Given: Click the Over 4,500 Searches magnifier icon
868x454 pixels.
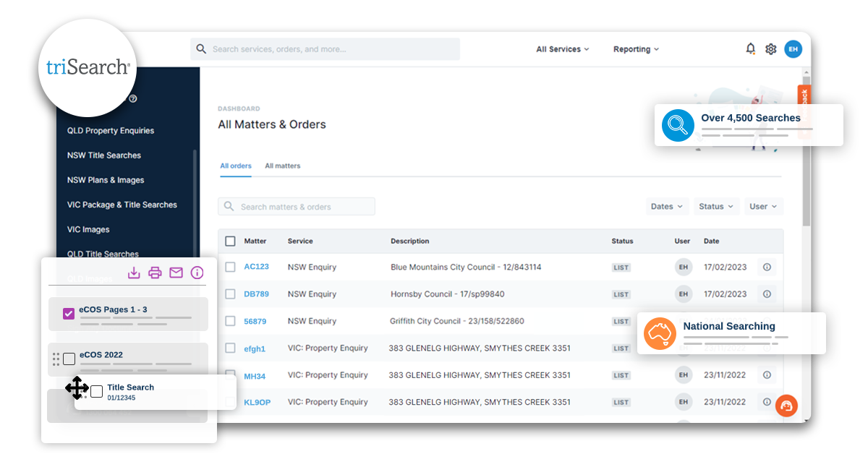Looking at the screenshot, I should click(678, 125).
